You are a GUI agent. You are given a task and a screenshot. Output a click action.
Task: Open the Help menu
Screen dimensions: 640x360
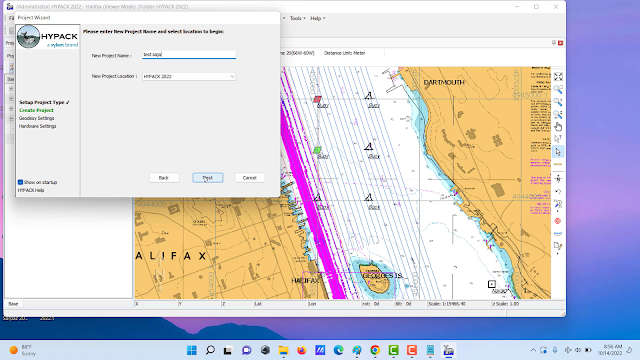[x=318, y=18]
